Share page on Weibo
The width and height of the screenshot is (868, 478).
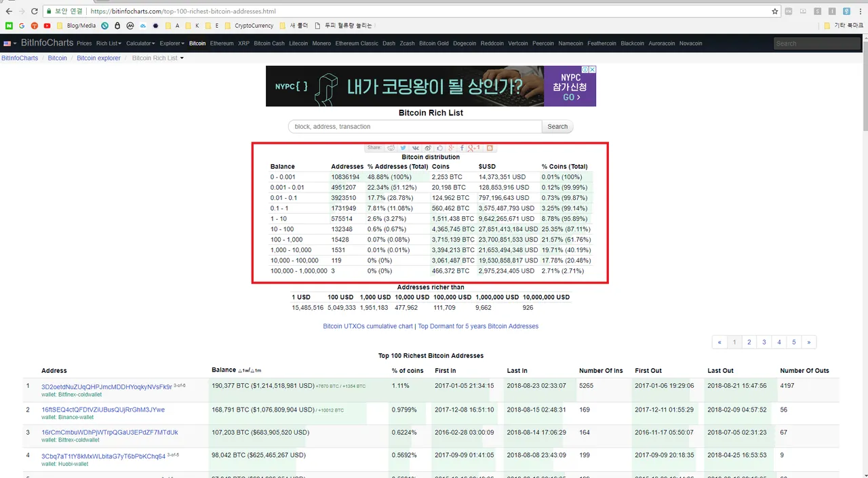pyautogui.click(x=427, y=147)
